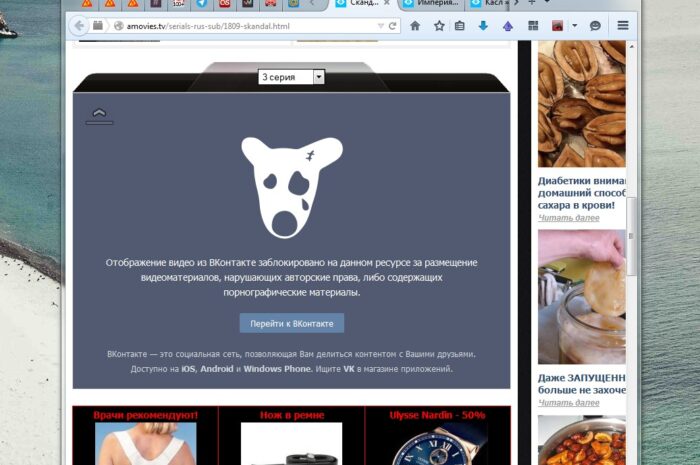
Task: Open the hamburger menu in browser toolbar
Action: click(624, 25)
